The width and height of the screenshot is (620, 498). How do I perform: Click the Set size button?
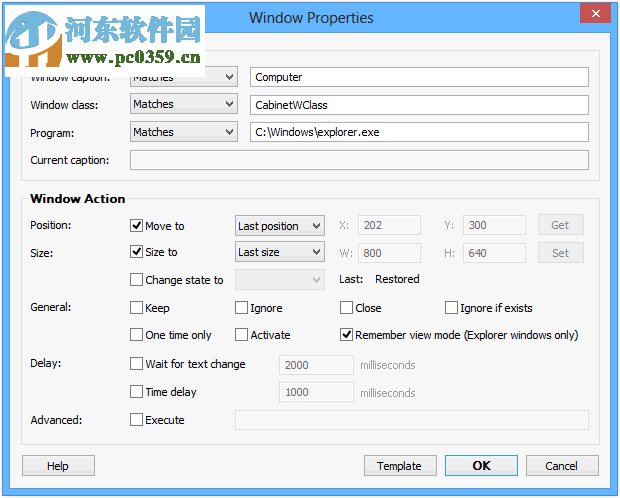(x=561, y=253)
